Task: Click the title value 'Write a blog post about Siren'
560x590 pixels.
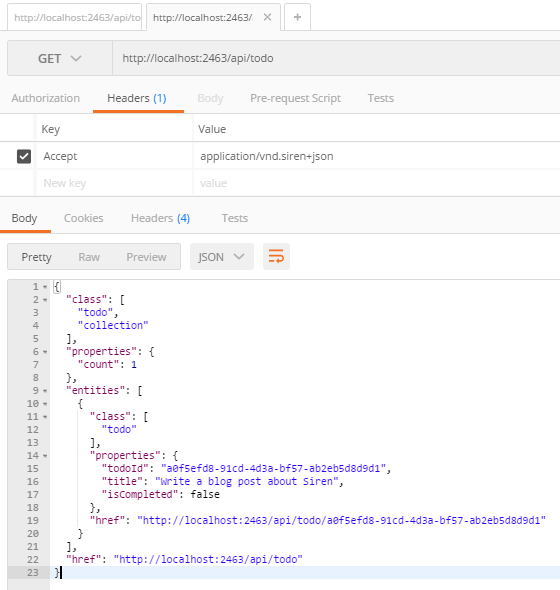Action: pyautogui.click(x=247, y=482)
